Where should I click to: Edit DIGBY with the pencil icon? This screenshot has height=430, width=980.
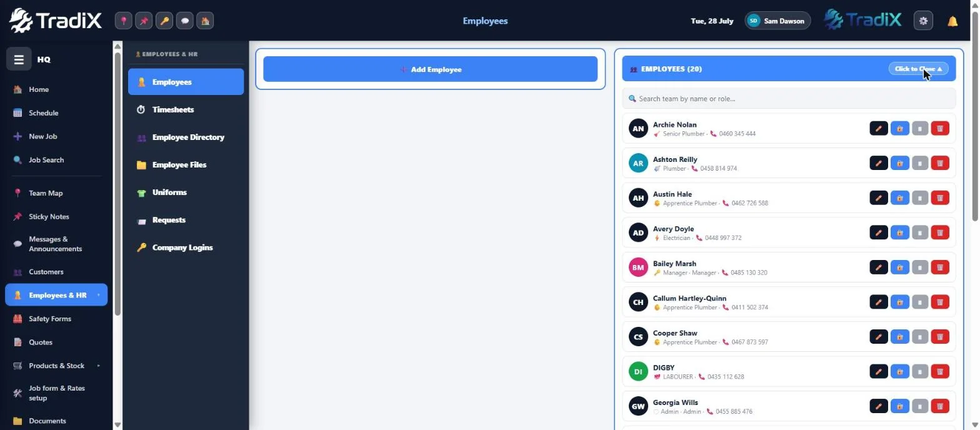click(878, 371)
